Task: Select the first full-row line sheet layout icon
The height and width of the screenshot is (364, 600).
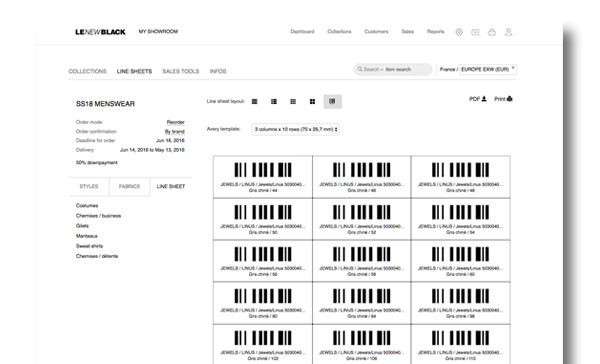Action: point(254,101)
